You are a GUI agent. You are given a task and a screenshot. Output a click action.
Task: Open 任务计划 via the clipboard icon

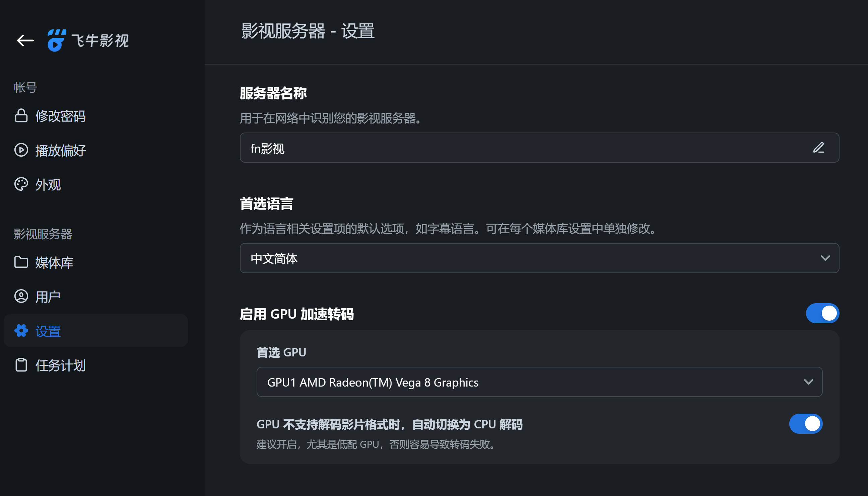pyautogui.click(x=21, y=365)
